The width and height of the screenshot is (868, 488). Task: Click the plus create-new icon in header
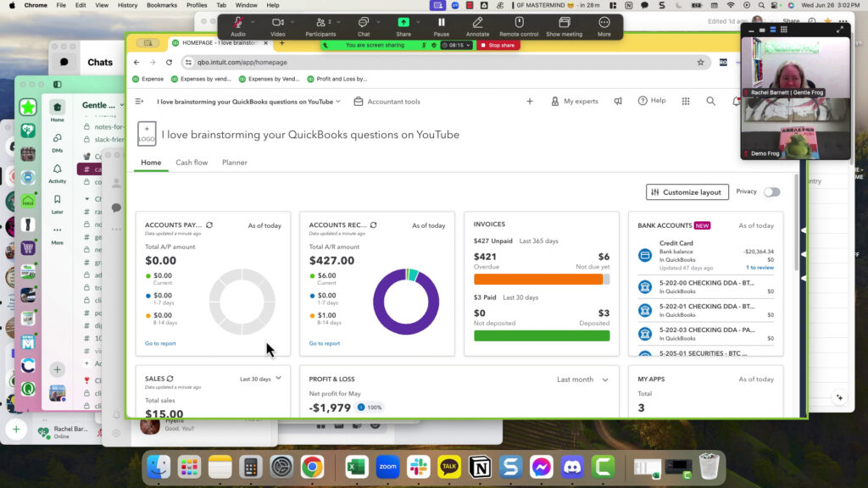(530, 101)
